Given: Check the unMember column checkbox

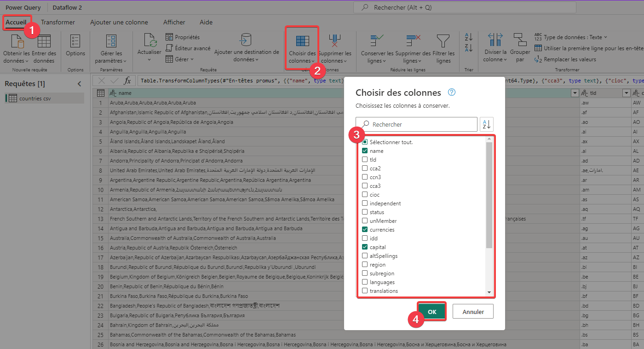Looking at the screenshot, I should click(x=365, y=221).
